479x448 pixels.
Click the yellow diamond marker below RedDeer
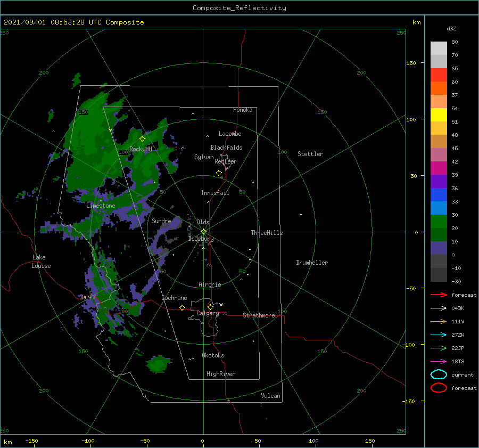pos(219,173)
